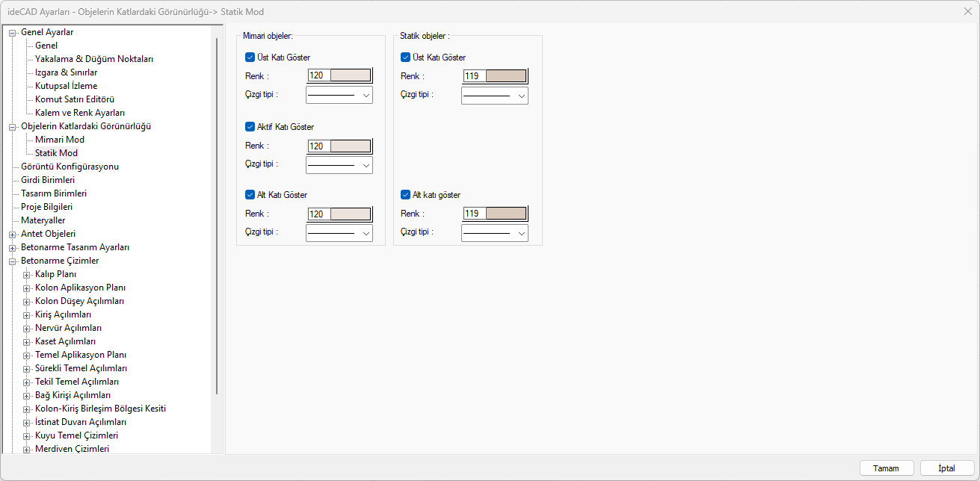The image size is (980, 481).
Task: Expand the Kalıp Planı subtree
Action: 27,274
